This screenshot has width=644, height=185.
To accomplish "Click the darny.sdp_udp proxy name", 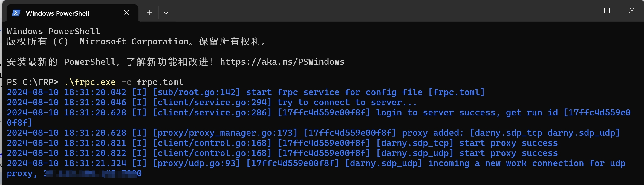I will coord(415,153).
